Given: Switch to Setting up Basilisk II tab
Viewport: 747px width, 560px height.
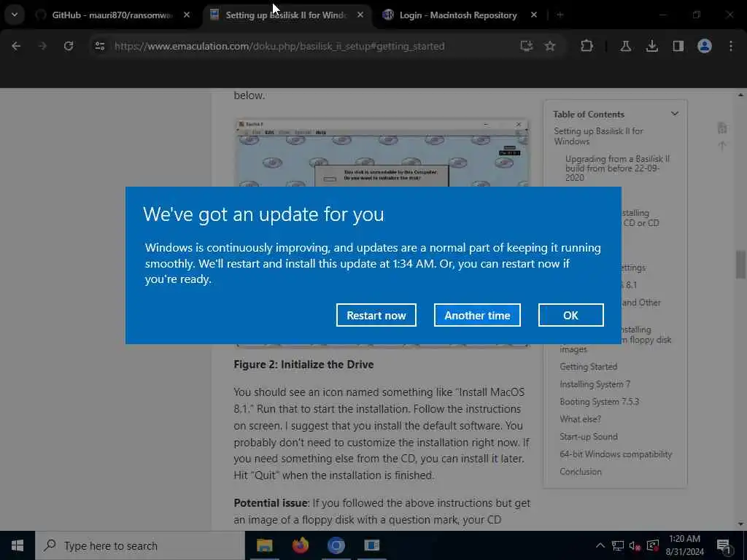Looking at the screenshot, I should [286, 15].
